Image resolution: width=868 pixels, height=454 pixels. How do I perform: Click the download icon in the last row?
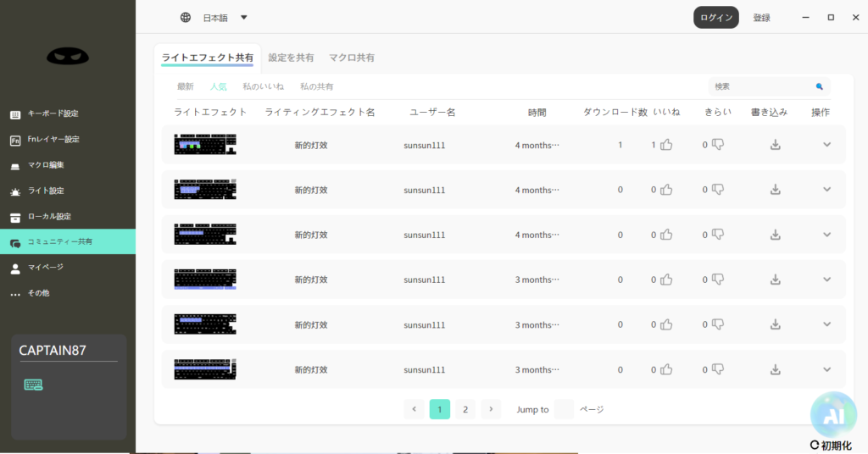click(x=775, y=369)
